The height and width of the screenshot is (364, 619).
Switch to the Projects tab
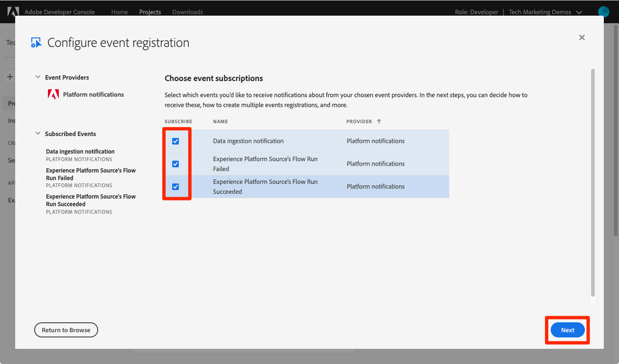[150, 12]
